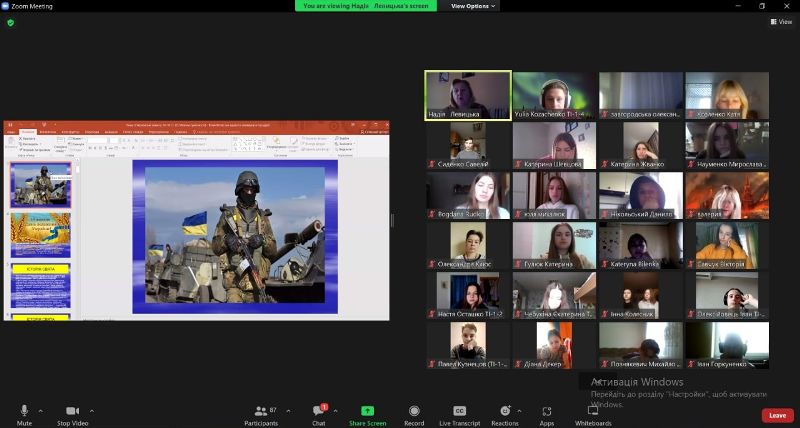This screenshot has height=428, width=800.
Task: Open the Apps panel
Action: click(546, 415)
